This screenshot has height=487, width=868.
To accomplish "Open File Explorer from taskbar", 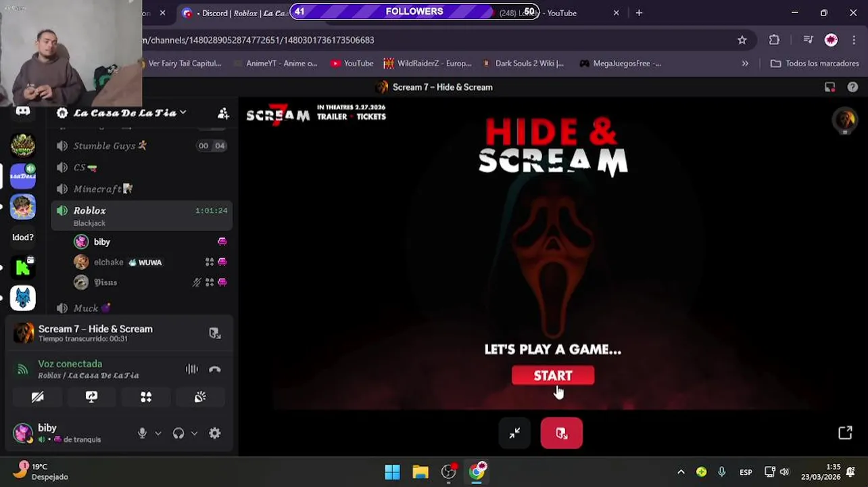I will (x=420, y=471).
